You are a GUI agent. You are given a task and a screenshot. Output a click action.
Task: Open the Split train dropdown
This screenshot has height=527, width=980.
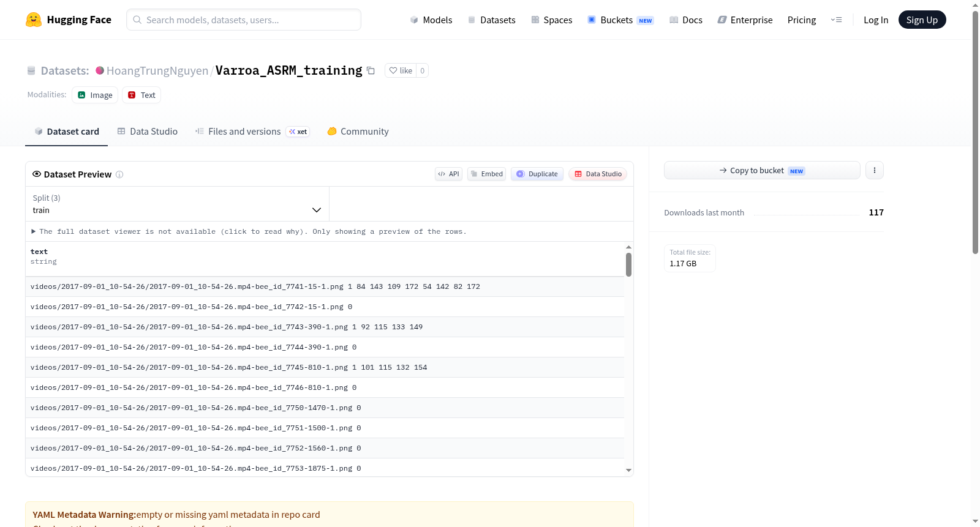click(x=177, y=204)
